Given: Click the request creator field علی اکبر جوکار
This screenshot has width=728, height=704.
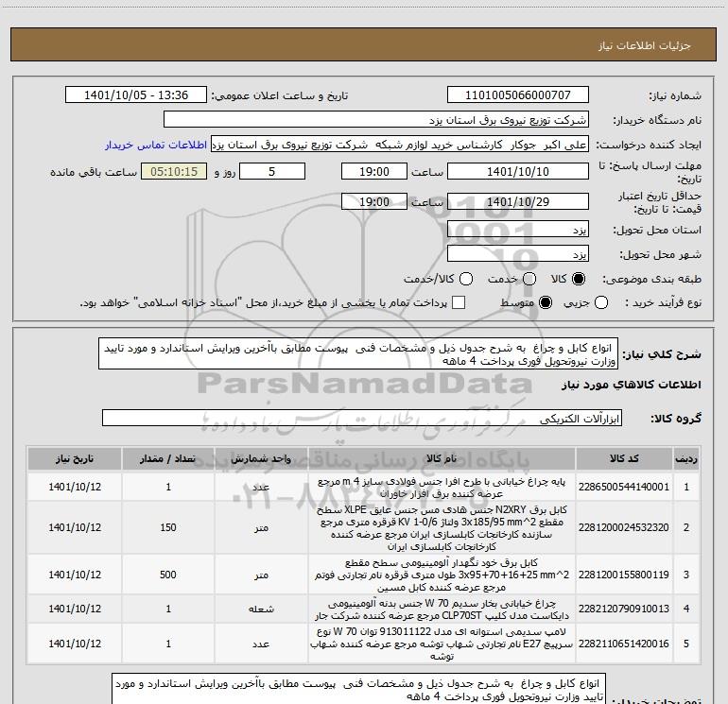Looking at the screenshot, I should coord(400,145).
